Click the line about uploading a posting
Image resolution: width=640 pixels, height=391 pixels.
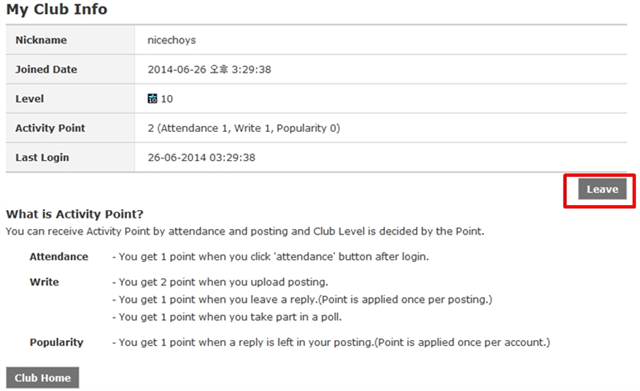click(220, 282)
